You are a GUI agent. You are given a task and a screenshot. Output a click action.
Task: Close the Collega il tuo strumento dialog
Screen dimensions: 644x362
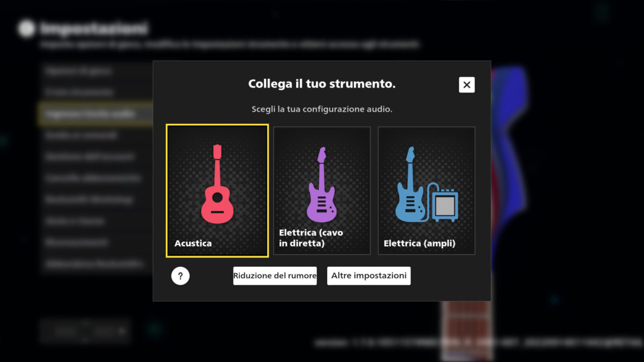467,85
